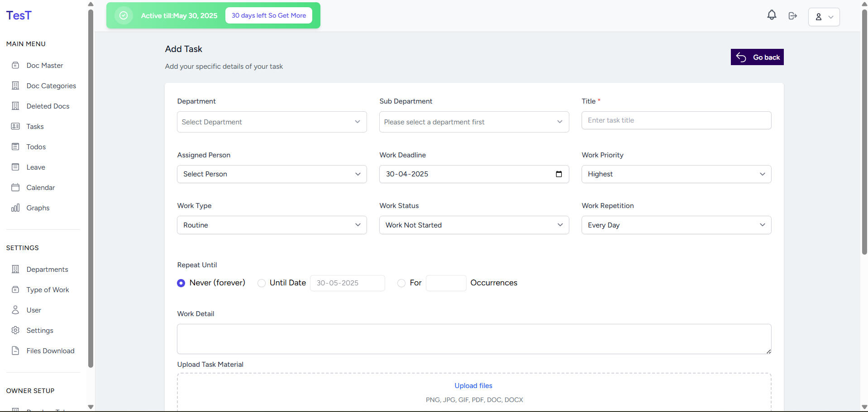Image resolution: width=868 pixels, height=412 pixels.
Task: Click the Calendar sidebar icon
Action: [x=15, y=187]
